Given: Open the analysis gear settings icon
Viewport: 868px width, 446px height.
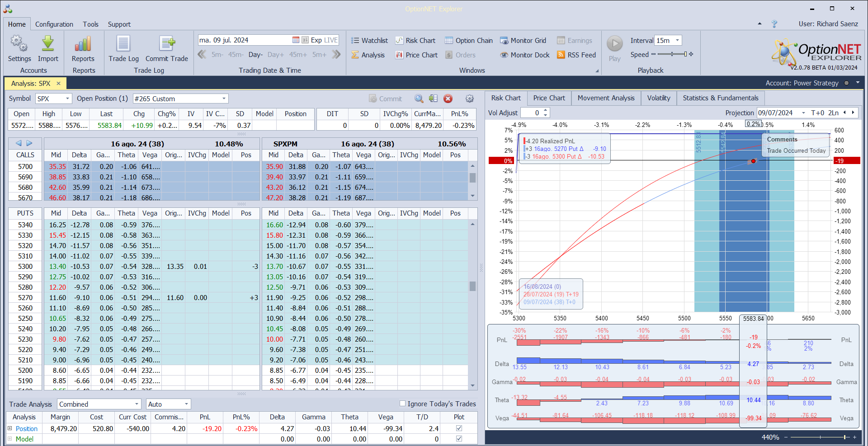Looking at the screenshot, I should [470, 99].
